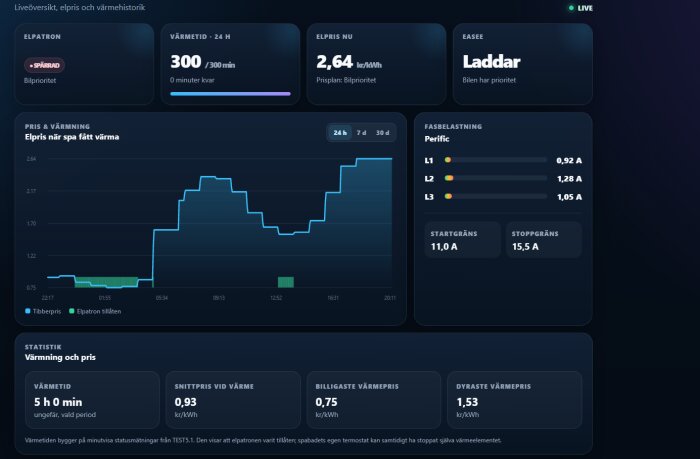Viewport: 700px width, 459px height.
Task: Click the Dyraste värmepris 1,53 value
Action: [467, 402]
